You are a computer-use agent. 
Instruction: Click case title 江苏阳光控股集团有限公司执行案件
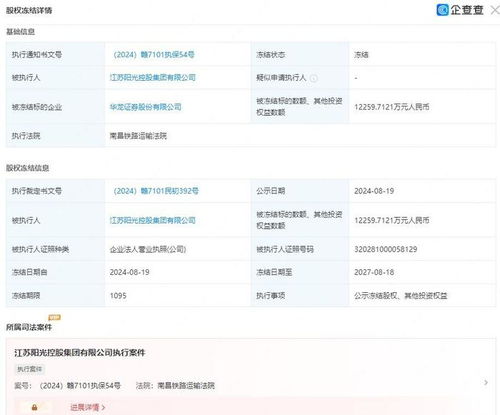[x=80, y=353]
